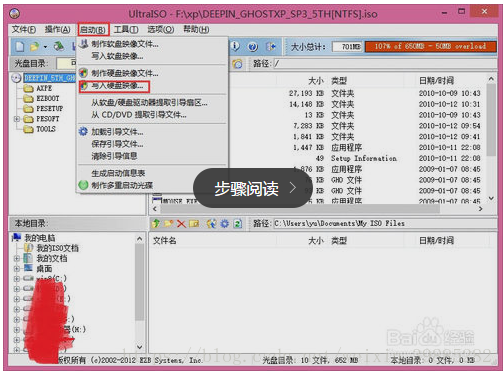
Task: Expand the PESOFT folder node
Action: pos(17,119)
